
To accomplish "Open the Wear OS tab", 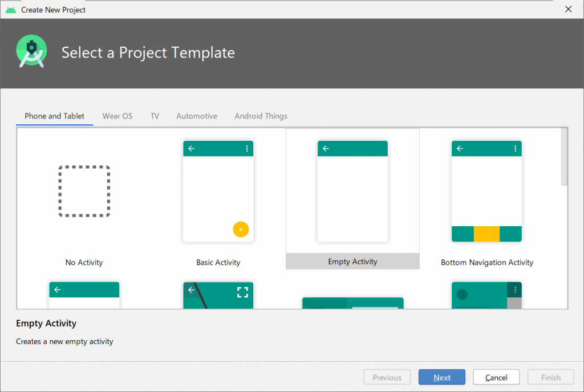I will pos(117,116).
